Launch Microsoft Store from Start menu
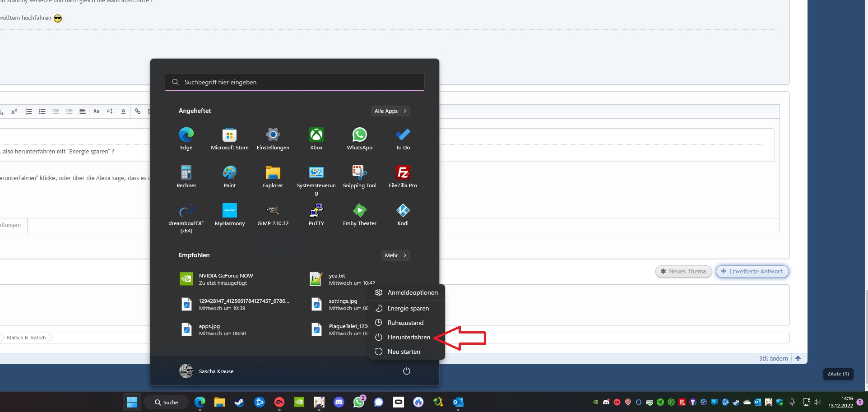The width and height of the screenshot is (868, 412). [x=229, y=139]
